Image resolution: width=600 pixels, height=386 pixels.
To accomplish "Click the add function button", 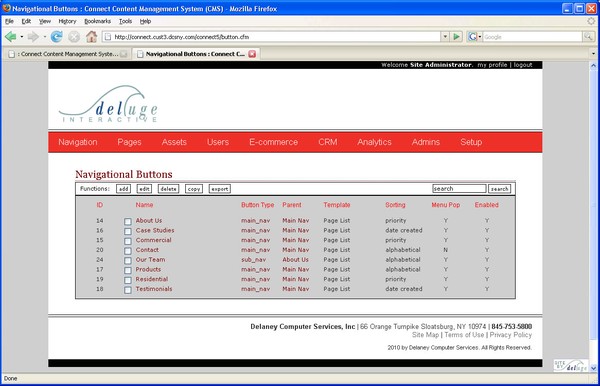I will [123, 189].
